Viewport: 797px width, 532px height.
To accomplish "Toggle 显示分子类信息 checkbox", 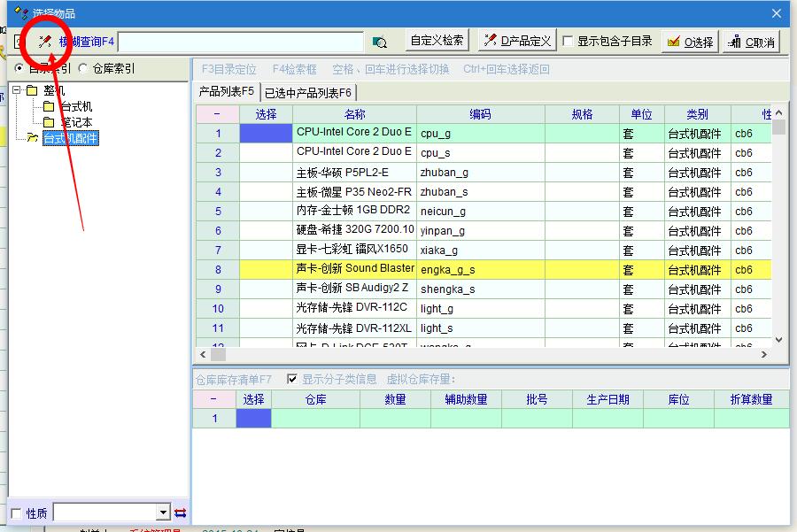I will [292, 379].
